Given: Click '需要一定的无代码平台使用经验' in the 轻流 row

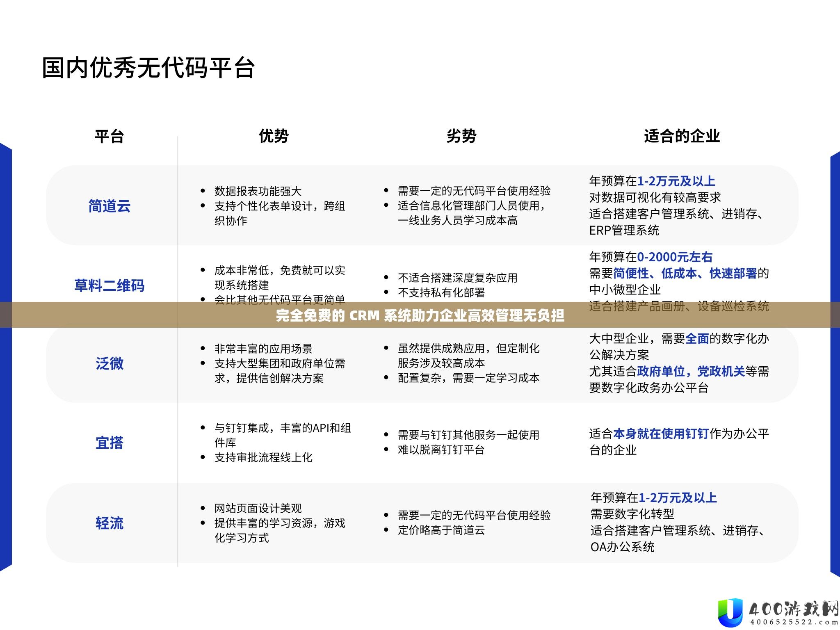Looking at the screenshot, I should (x=474, y=515).
